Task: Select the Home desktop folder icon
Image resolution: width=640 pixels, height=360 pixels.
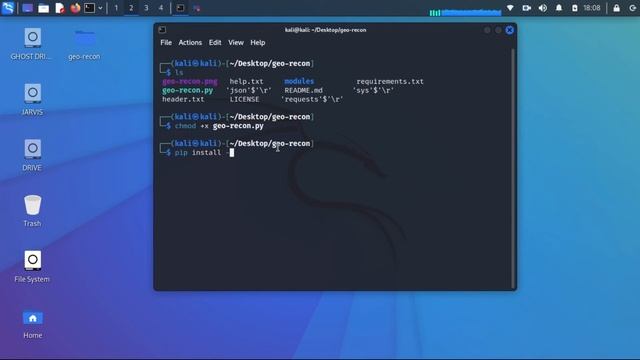Action: click(32, 324)
